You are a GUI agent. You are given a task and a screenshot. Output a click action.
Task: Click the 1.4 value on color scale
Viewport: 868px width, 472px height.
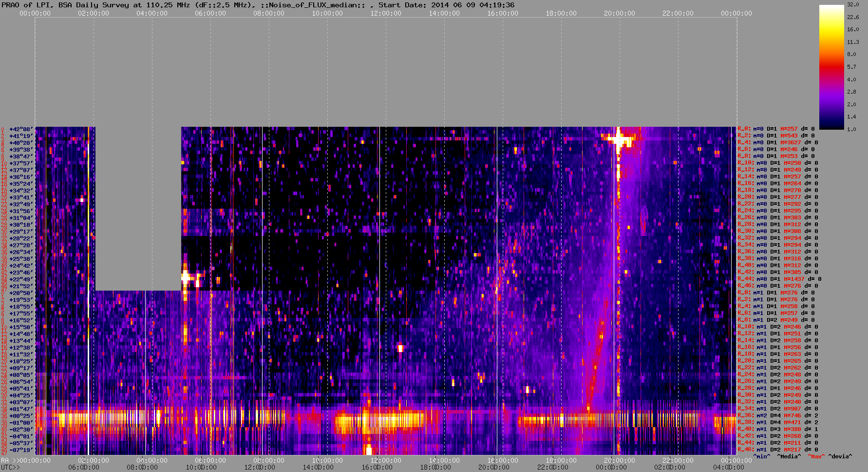tap(851, 117)
